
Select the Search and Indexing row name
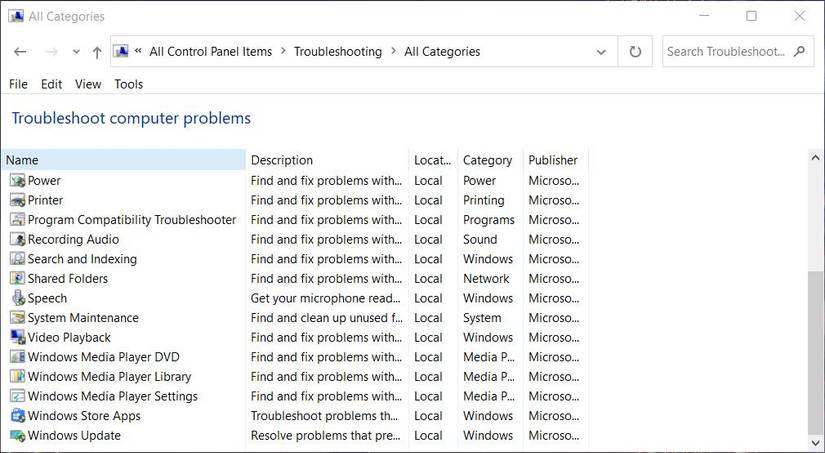[x=82, y=259]
